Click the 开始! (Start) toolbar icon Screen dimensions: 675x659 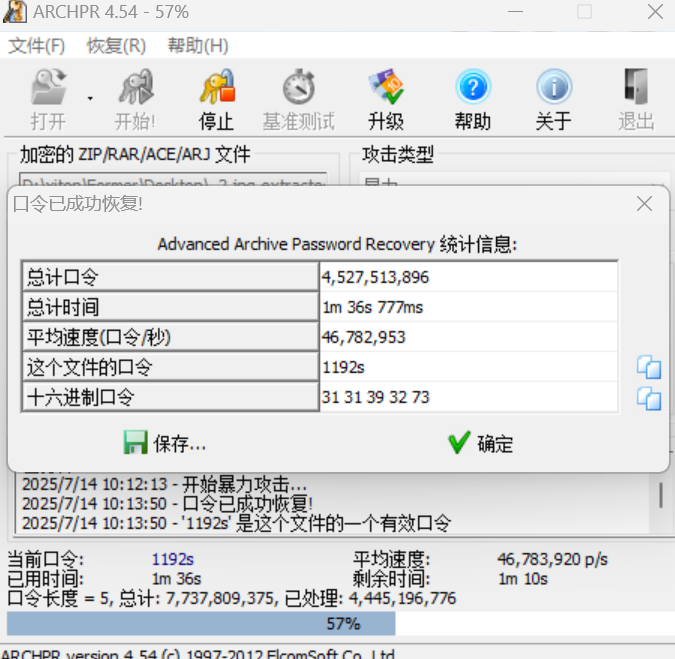[x=135, y=91]
